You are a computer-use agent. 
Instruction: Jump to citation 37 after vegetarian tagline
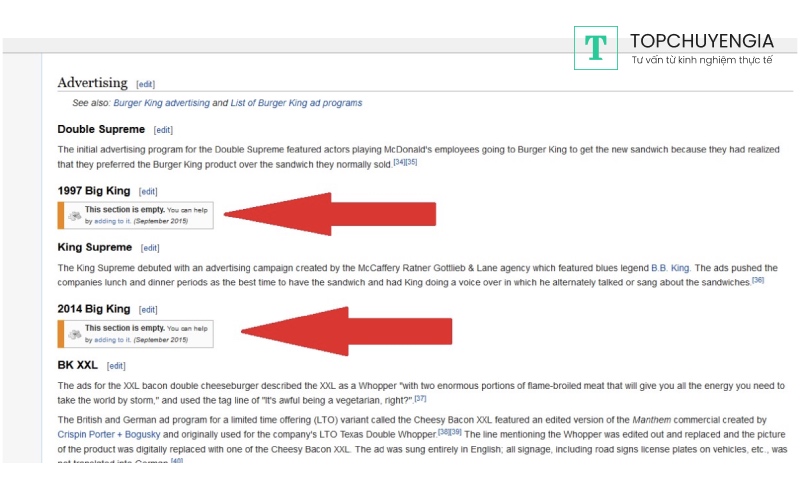(x=420, y=397)
